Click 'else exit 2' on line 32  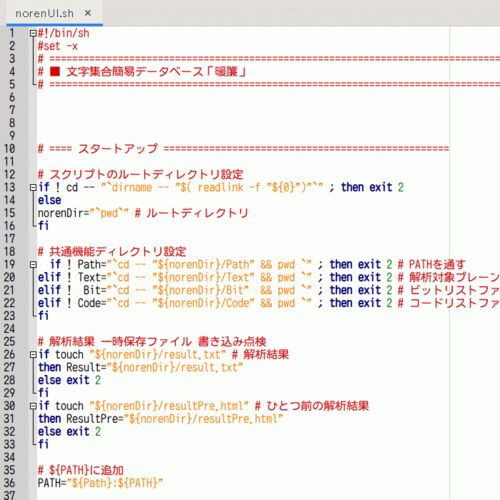pyautogui.click(x=69, y=432)
